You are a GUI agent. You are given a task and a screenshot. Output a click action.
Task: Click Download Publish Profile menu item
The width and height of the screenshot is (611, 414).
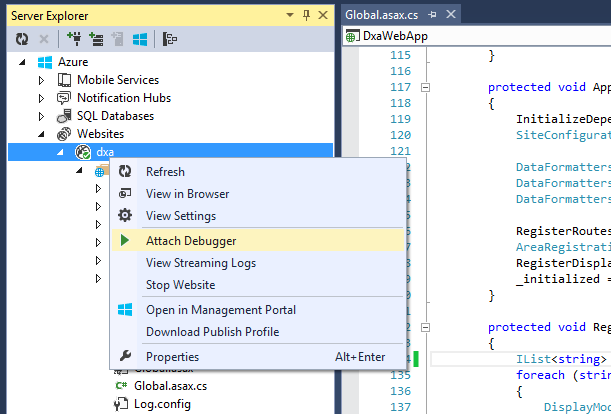pyautogui.click(x=212, y=332)
